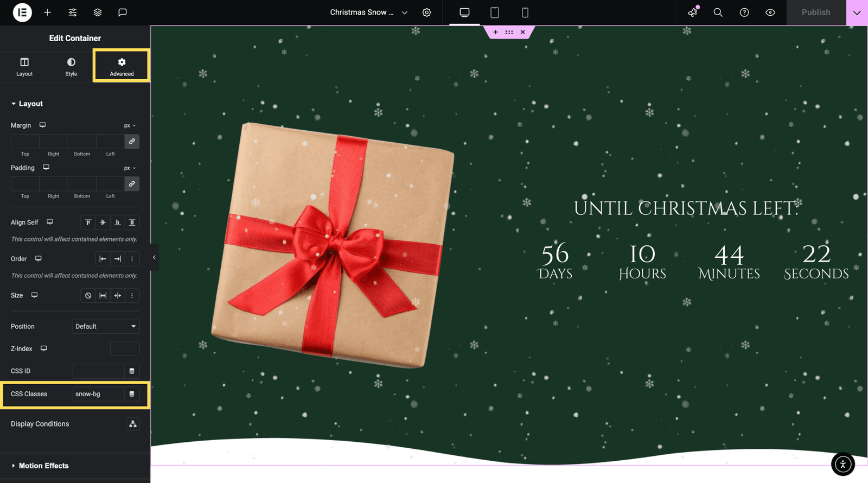Screen dimensions: 868x483
Task: Open the Publish options arrow
Action: click(857, 12)
